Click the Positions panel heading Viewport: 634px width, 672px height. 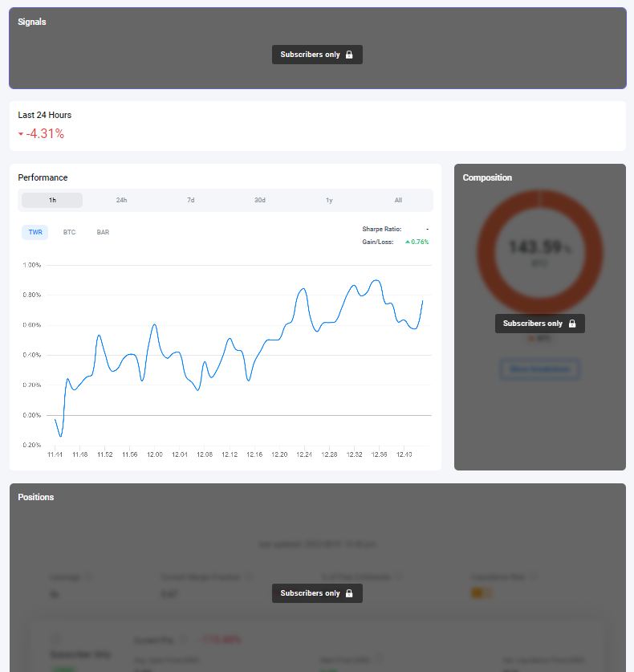(36, 497)
